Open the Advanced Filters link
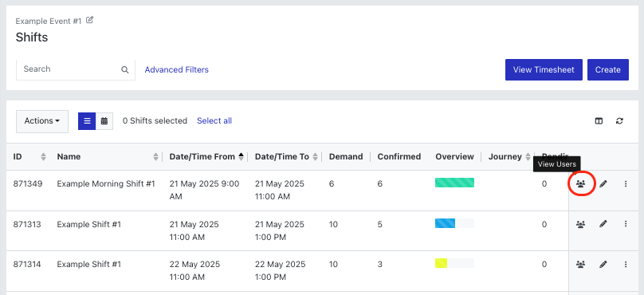644x295 pixels. point(177,70)
